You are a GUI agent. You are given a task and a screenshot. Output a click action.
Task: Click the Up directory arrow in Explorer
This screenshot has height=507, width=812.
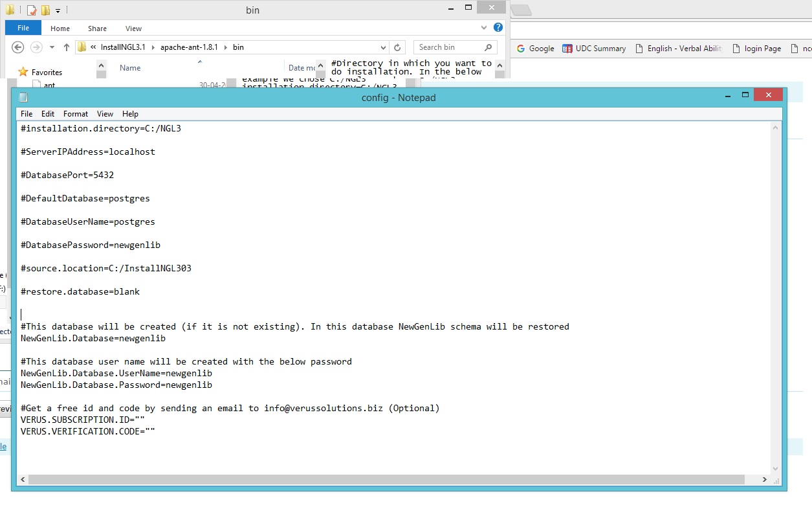(x=66, y=47)
